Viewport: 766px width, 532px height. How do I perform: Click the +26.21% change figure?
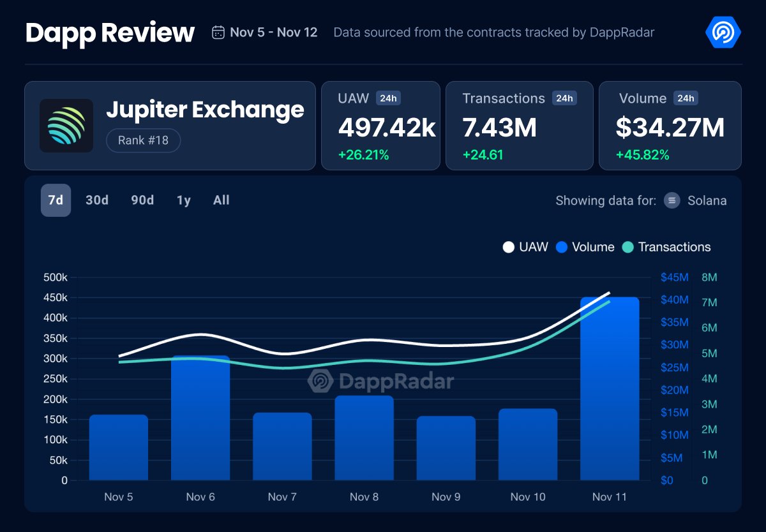pyautogui.click(x=363, y=155)
